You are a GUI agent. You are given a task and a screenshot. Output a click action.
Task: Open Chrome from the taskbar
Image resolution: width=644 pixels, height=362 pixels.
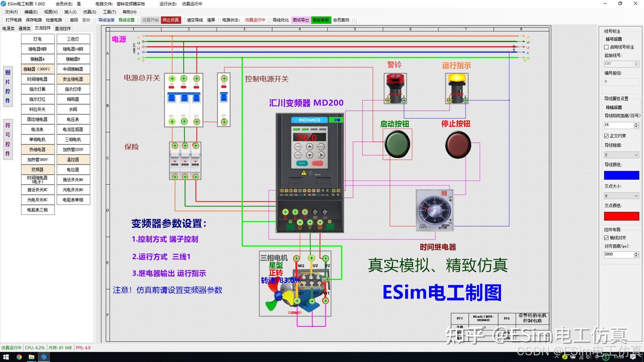point(19,357)
